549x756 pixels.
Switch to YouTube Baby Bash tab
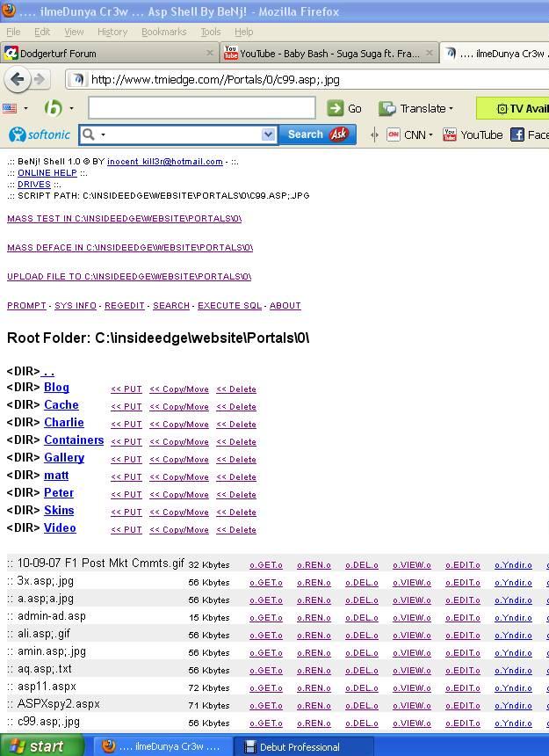(x=329, y=53)
